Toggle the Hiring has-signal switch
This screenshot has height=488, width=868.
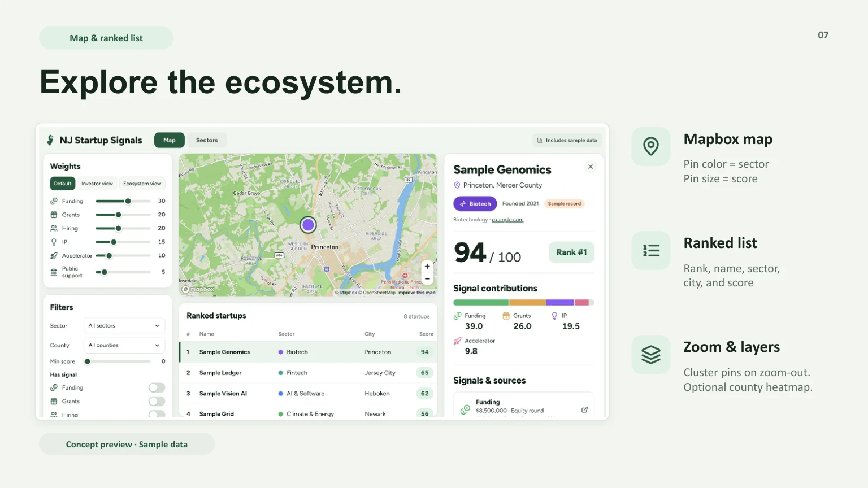coord(157,414)
